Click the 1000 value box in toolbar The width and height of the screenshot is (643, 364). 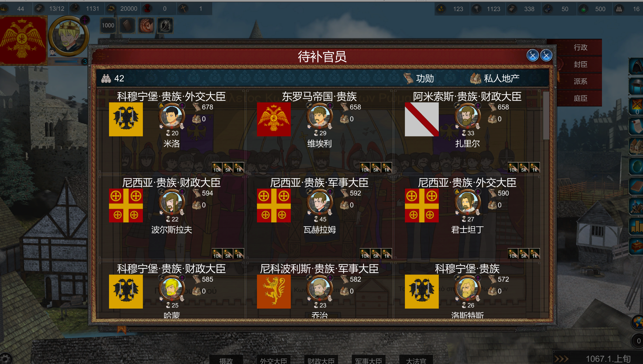click(x=108, y=25)
